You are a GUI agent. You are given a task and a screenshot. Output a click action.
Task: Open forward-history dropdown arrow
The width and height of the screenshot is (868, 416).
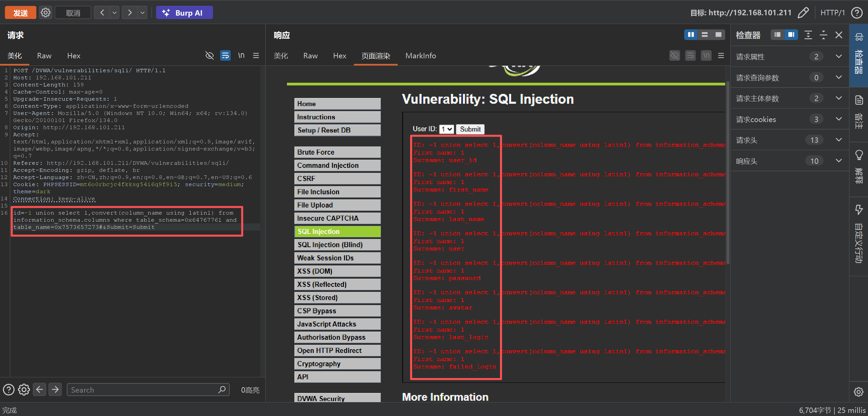point(142,13)
